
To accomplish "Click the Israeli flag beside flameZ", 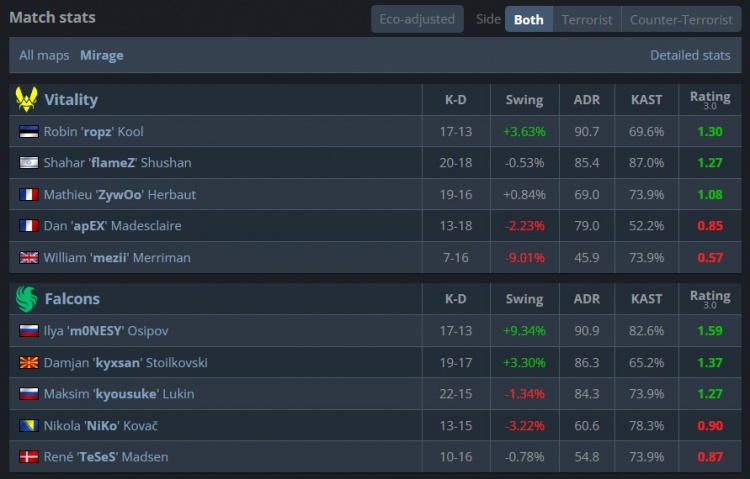I will click(28, 163).
